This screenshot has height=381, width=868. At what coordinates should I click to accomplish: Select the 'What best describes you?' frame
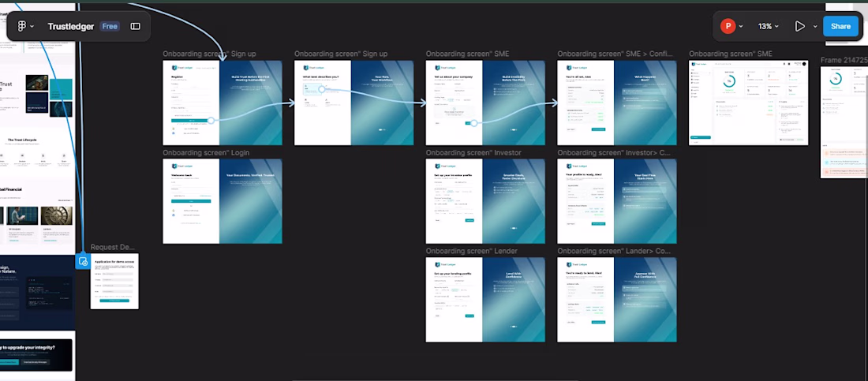pos(354,103)
